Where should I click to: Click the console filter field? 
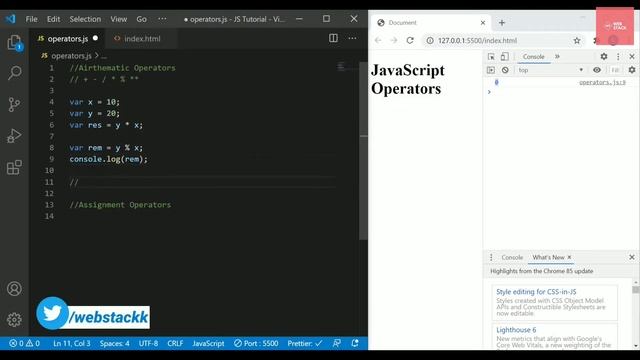tap(616, 70)
